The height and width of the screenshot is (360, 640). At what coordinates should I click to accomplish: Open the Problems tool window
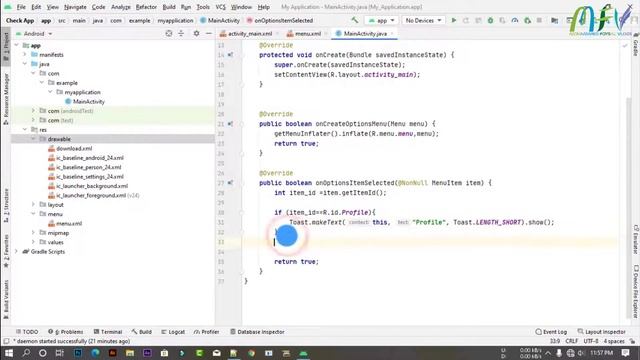[66, 332]
